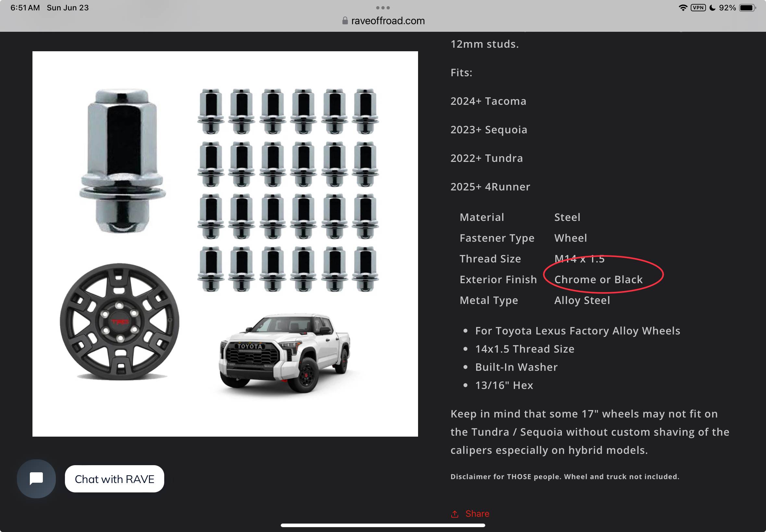This screenshot has height=532, width=766.
Task: Click the black TRD wheel image
Action: (119, 322)
